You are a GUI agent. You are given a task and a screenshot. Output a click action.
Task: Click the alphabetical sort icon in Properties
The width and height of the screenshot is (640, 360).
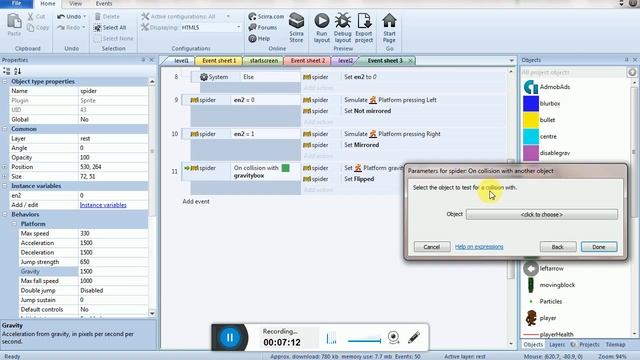click(18, 71)
